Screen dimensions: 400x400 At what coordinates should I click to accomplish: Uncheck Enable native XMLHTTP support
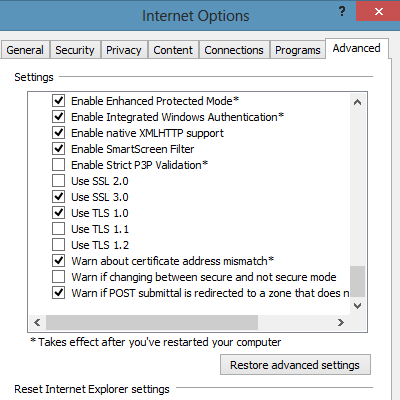click(58, 132)
